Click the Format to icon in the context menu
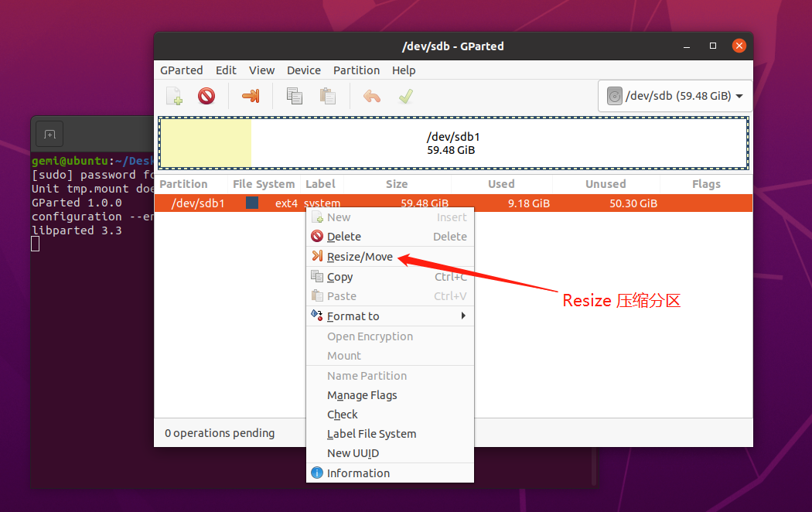 click(317, 314)
